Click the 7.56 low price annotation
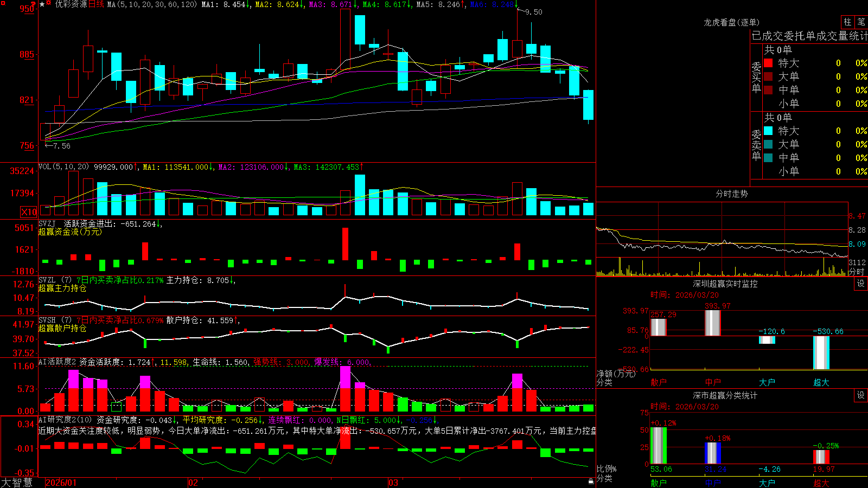The image size is (868, 488). click(x=61, y=146)
